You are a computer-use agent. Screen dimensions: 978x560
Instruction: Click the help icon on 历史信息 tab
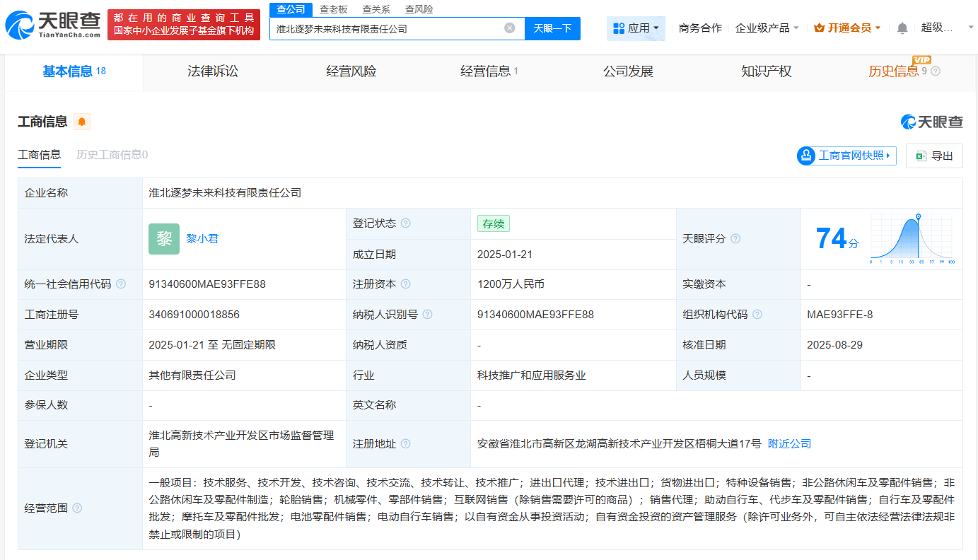point(935,71)
